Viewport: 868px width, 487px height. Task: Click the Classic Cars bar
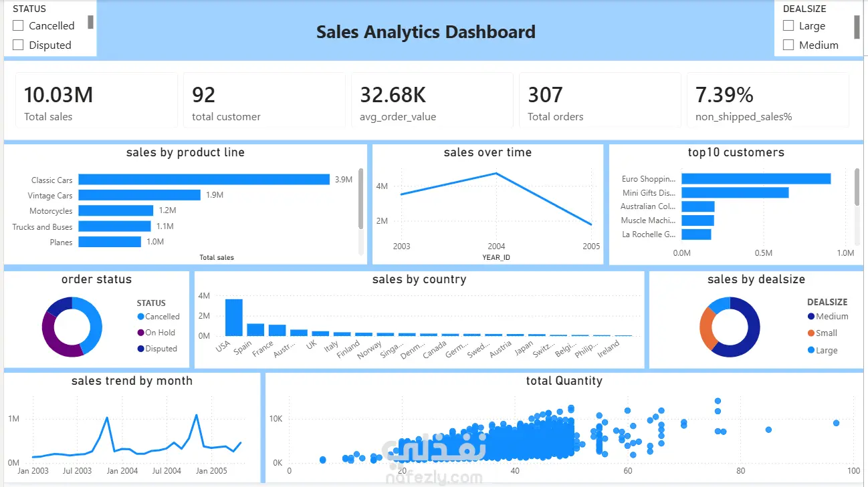pos(204,180)
